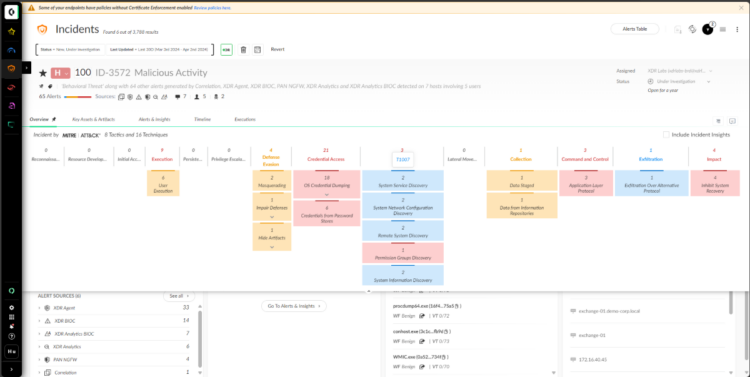Open the Timeline tab
Image resolution: width=750 pixels, height=377 pixels.
[202, 119]
